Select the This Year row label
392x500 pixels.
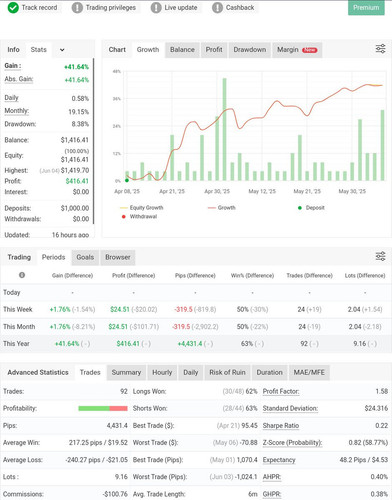pyautogui.click(x=16, y=344)
